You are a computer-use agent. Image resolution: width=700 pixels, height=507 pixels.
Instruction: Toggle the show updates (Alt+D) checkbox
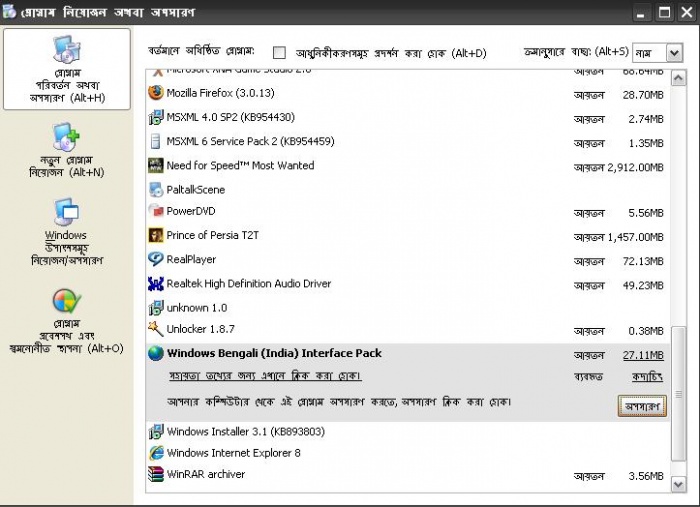[x=279, y=53]
